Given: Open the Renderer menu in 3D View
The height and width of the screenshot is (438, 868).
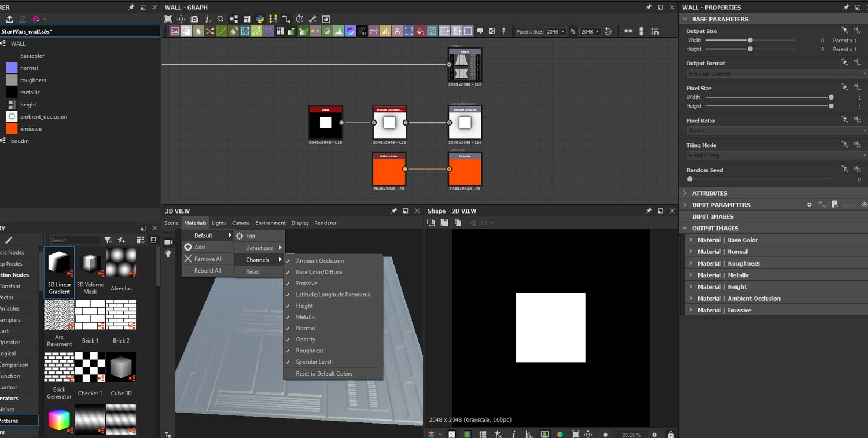Looking at the screenshot, I should [x=325, y=223].
